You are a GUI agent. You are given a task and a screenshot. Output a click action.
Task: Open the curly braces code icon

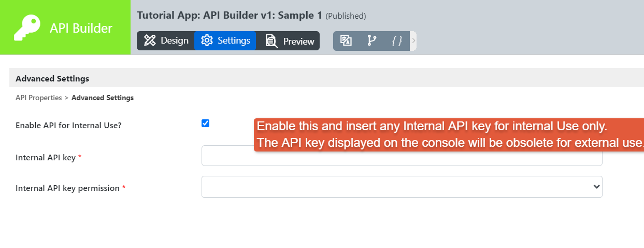tap(397, 40)
